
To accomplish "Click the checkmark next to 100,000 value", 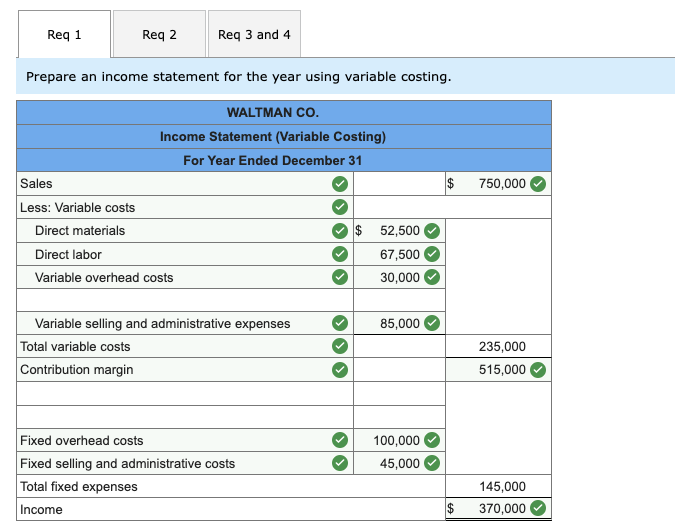I will 432,440.
